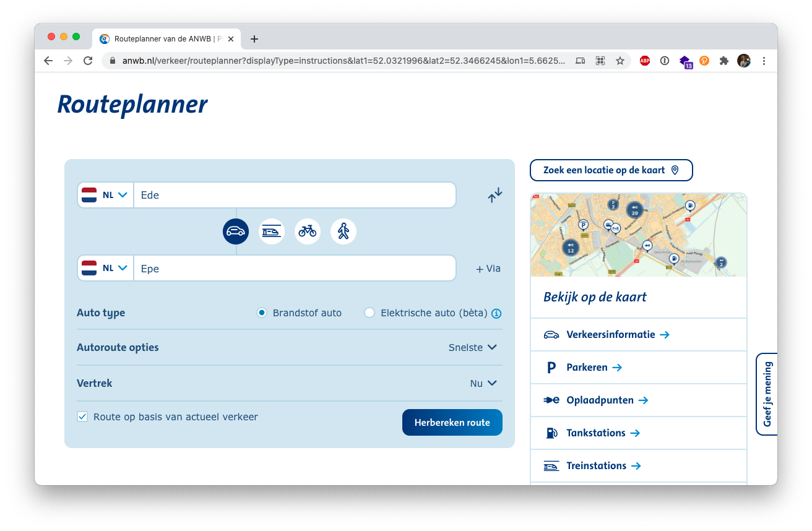
Task: Click origin input field containing Ede
Action: click(295, 195)
